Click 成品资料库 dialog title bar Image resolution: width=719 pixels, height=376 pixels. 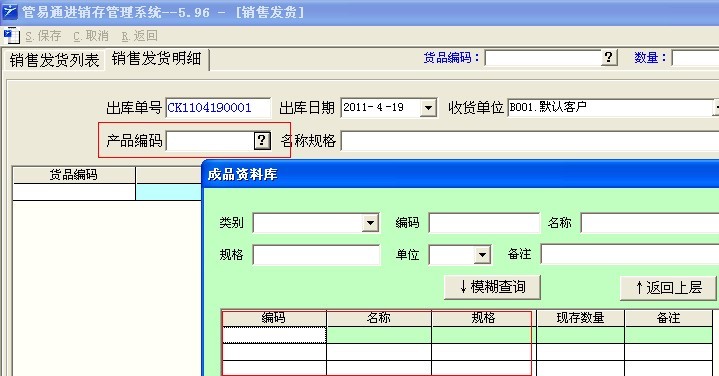(460, 174)
